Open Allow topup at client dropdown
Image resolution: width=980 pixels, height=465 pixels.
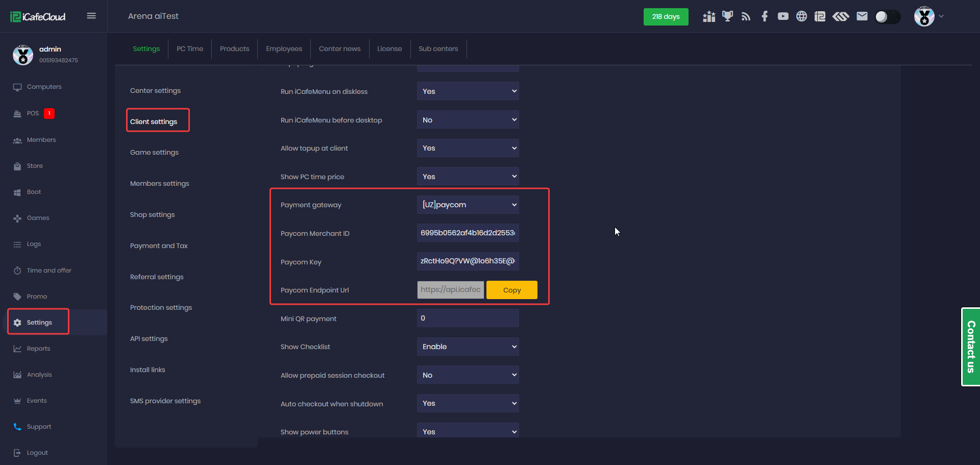468,148
